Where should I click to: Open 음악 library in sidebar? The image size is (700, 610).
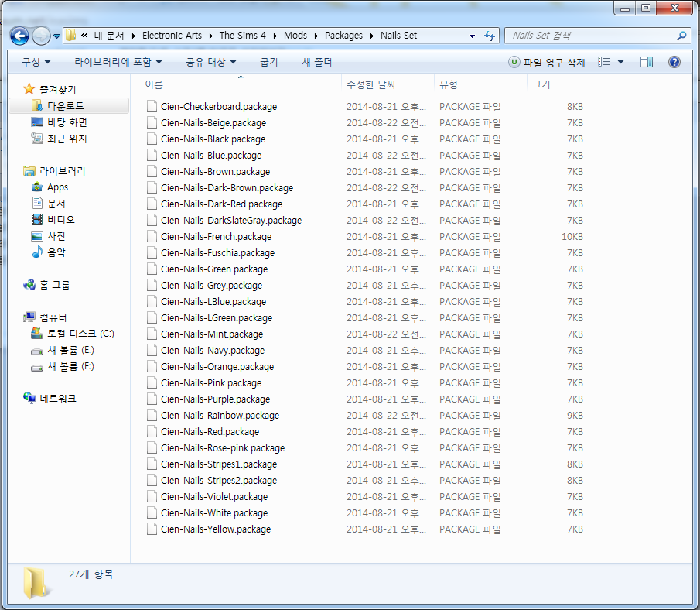(x=48, y=252)
